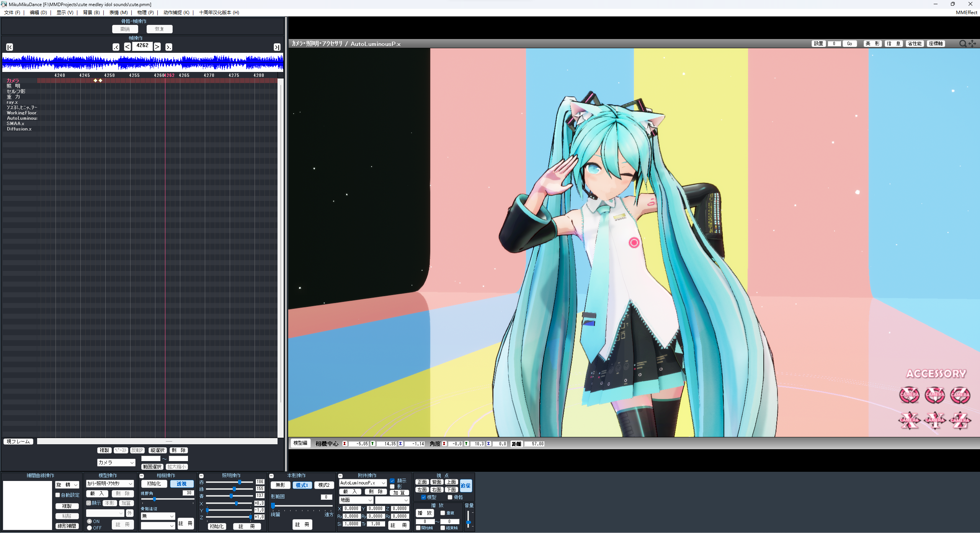This screenshot has height=533, width=980.
Task: Step back one frame (<)
Action: point(127,47)
